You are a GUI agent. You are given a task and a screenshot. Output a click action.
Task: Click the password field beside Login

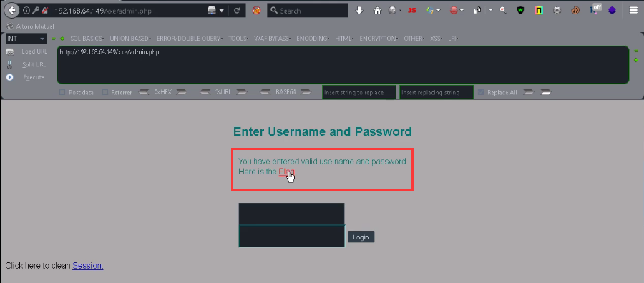[x=292, y=236]
